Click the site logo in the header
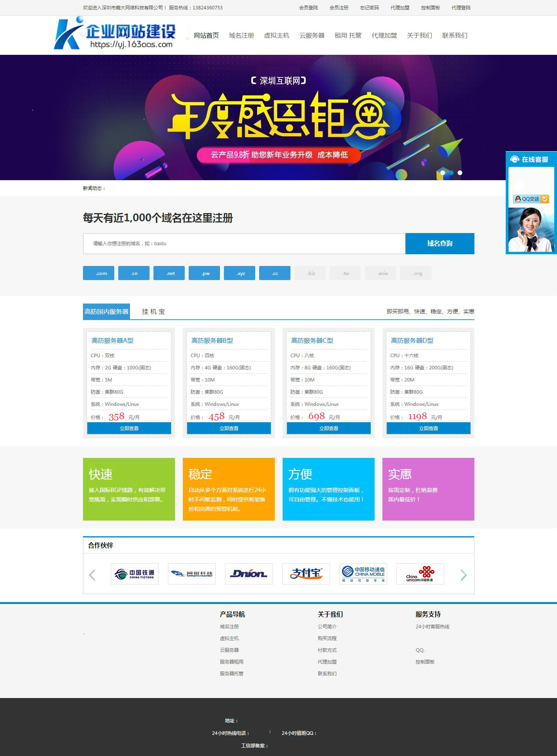Viewport: 557px width, 756px height. [115, 34]
